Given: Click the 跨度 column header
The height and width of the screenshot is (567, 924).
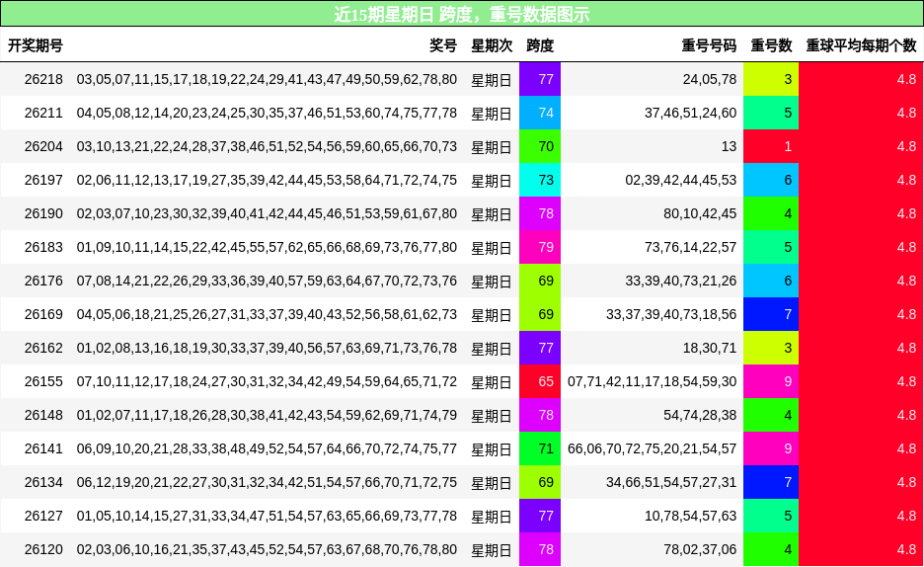Looking at the screenshot, I should point(540,45).
